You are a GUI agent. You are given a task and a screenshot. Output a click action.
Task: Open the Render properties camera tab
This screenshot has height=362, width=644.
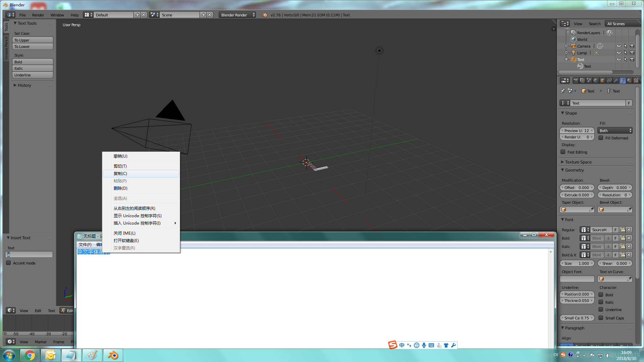(x=576, y=80)
